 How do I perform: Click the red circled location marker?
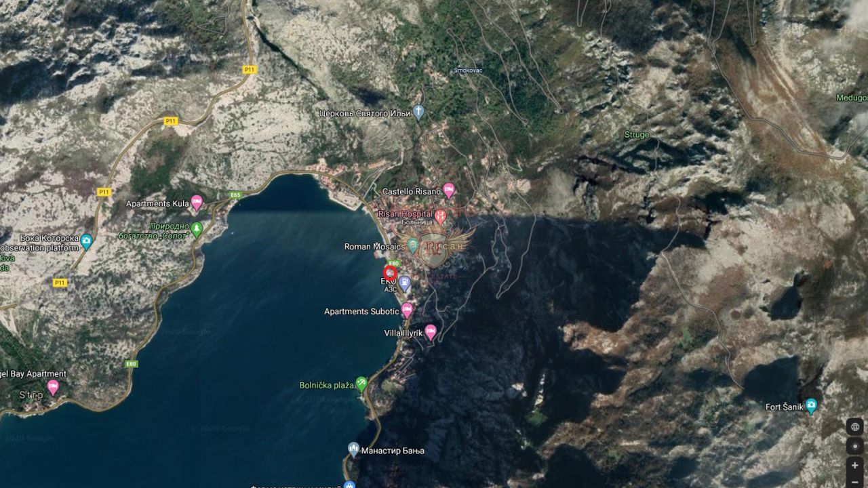pos(389,272)
